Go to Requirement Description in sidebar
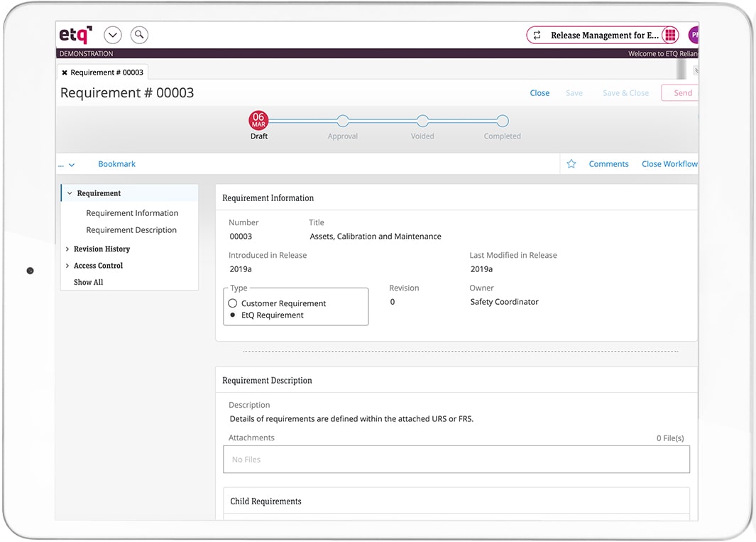The height and width of the screenshot is (542, 756). tap(131, 230)
